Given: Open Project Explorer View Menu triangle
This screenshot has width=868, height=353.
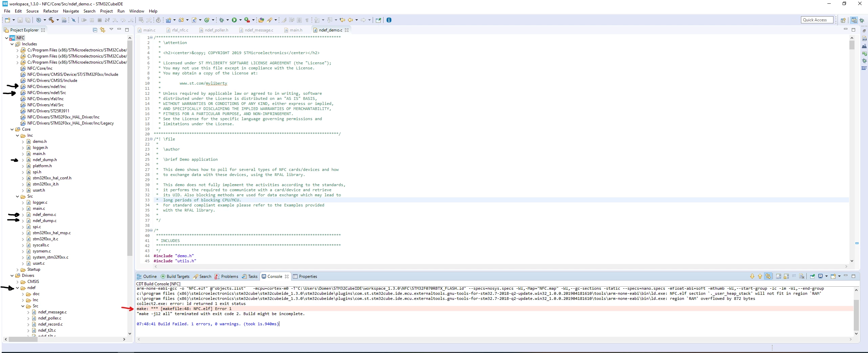Looking at the screenshot, I should pyautogui.click(x=111, y=29).
